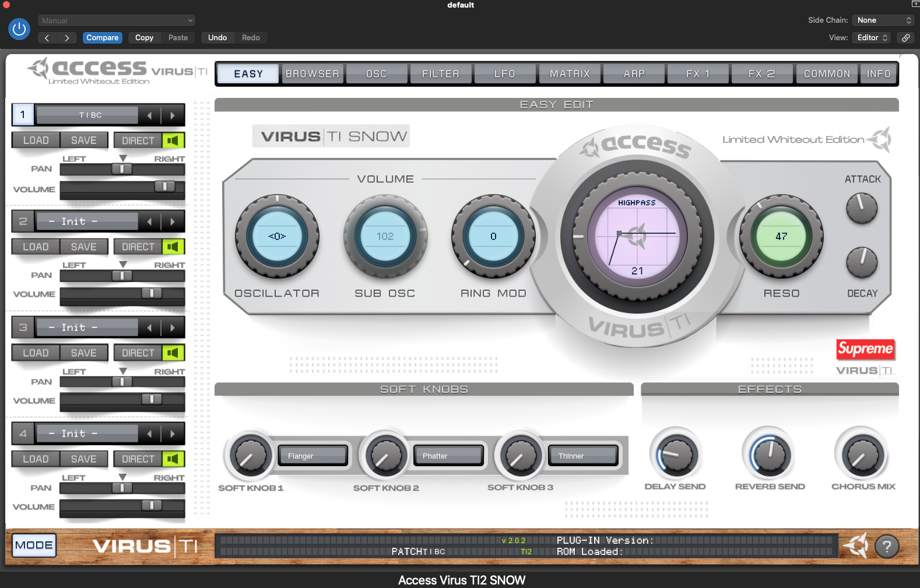Screen dimensions: 920x588
Task: Click the Undo button
Action: click(217, 37)
